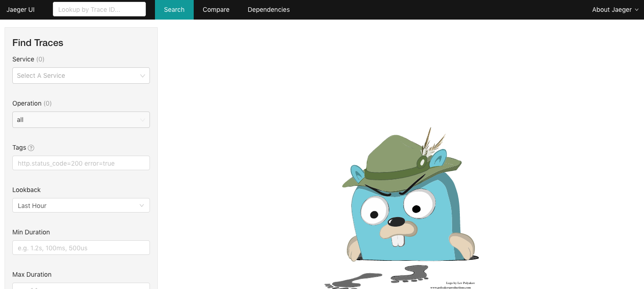
Task: Click the Tags help question-mark icon
Action: coord(31,148)
